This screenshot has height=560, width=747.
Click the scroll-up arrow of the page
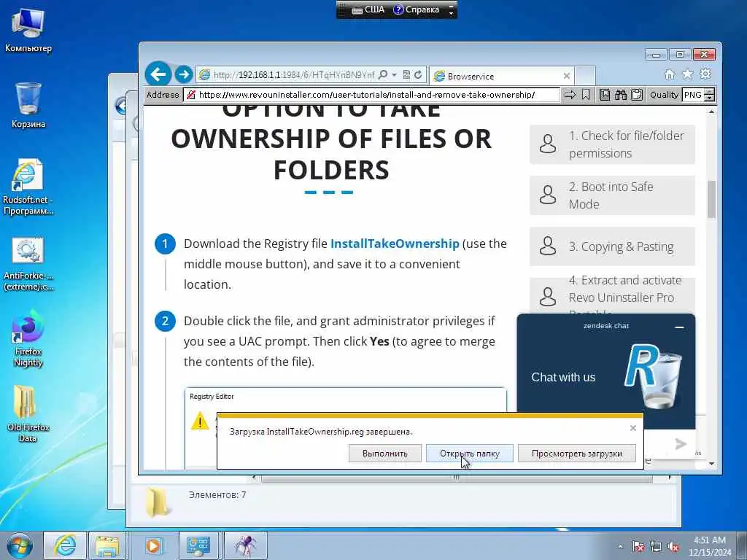pyautogui.click(x=711, y=112)
